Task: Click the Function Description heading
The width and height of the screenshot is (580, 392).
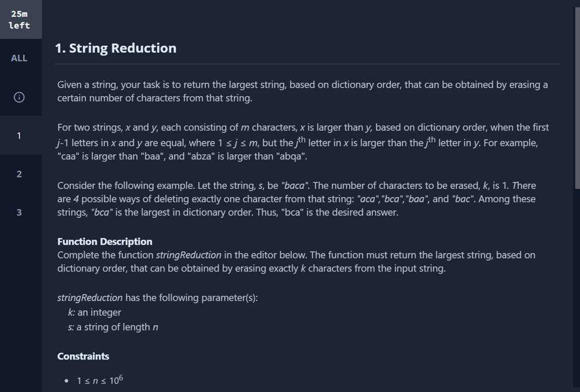Action: point(104,241)
